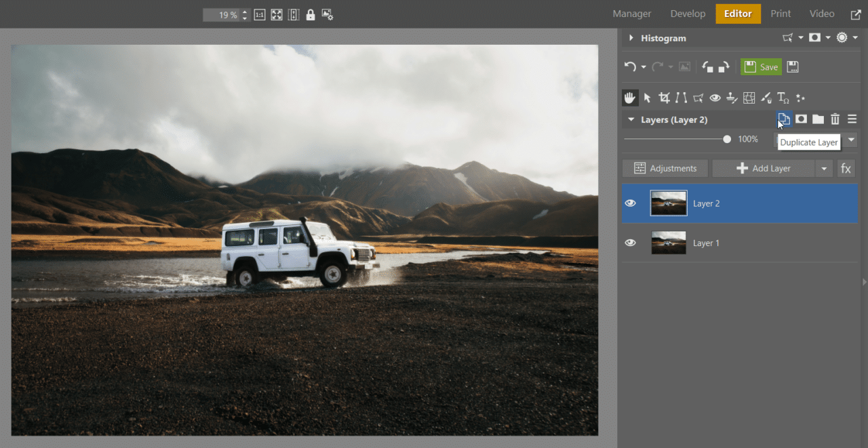
Task: Open the Print module
Action: click(781, 14)
